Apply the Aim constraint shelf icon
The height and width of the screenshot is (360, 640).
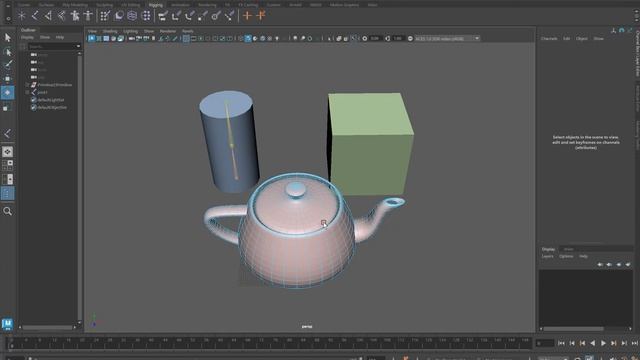pyautogui.click(x=216, y=16)
